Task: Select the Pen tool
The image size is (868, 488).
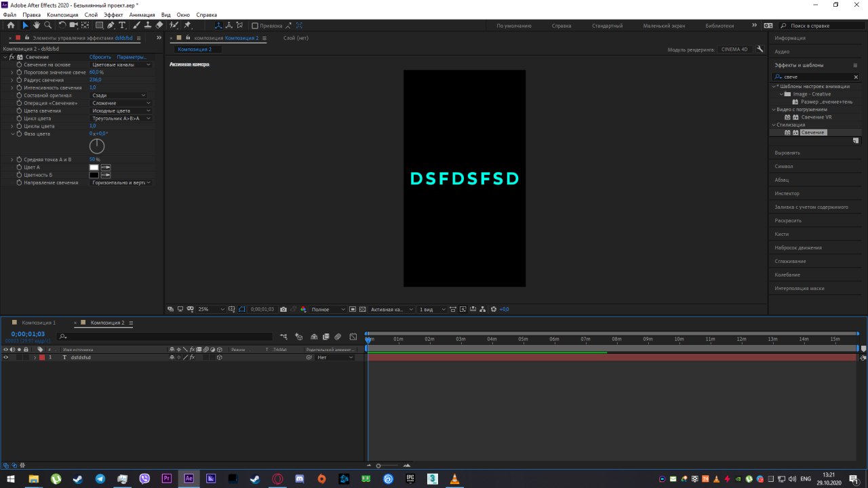Action: click(111, 25)
